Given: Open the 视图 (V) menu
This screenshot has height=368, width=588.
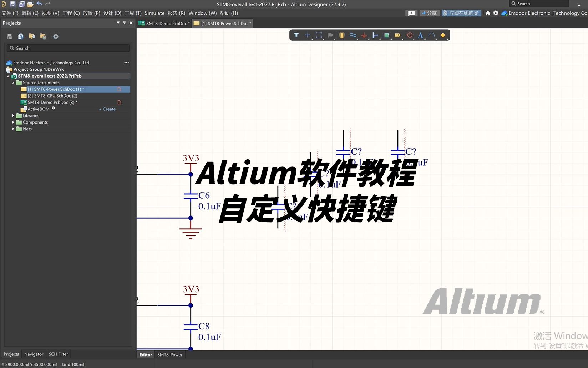Looking at the screenshot, I should (x=50, y=13).
